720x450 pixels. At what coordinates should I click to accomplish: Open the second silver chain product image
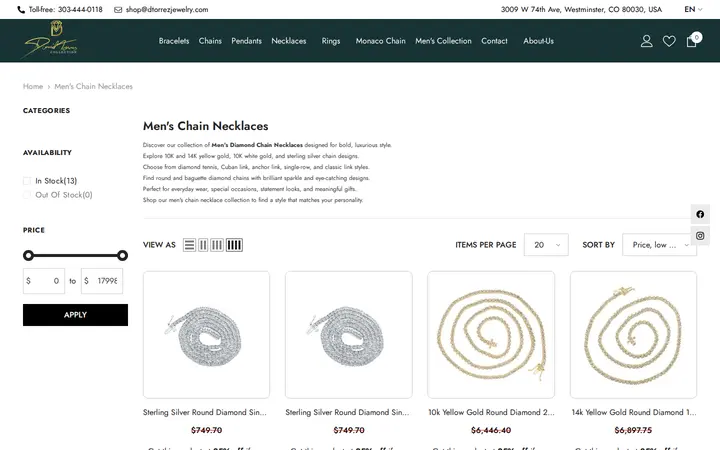(x=349, y=335)
